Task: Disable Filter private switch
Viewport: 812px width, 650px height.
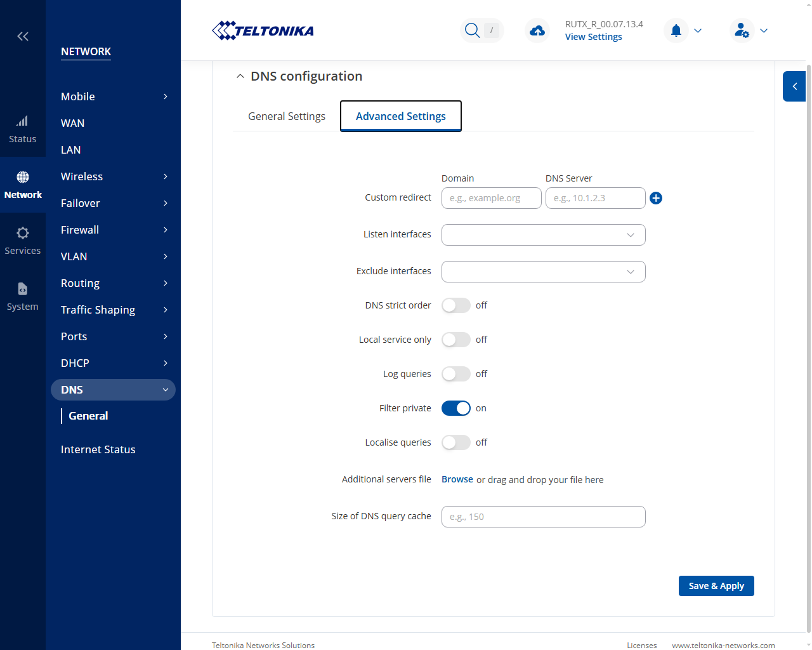Action: point(456,408)
